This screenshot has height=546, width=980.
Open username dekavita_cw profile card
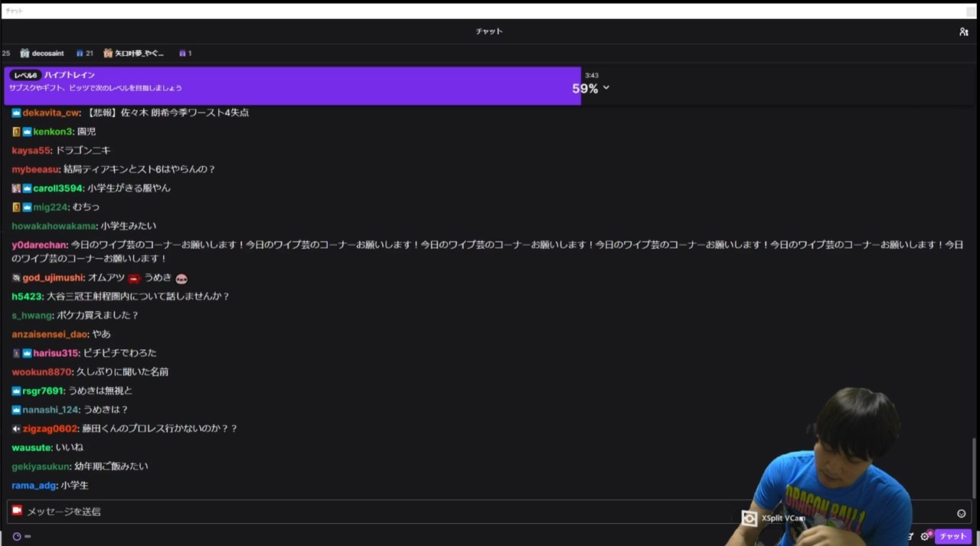click(x=51, y=113)
